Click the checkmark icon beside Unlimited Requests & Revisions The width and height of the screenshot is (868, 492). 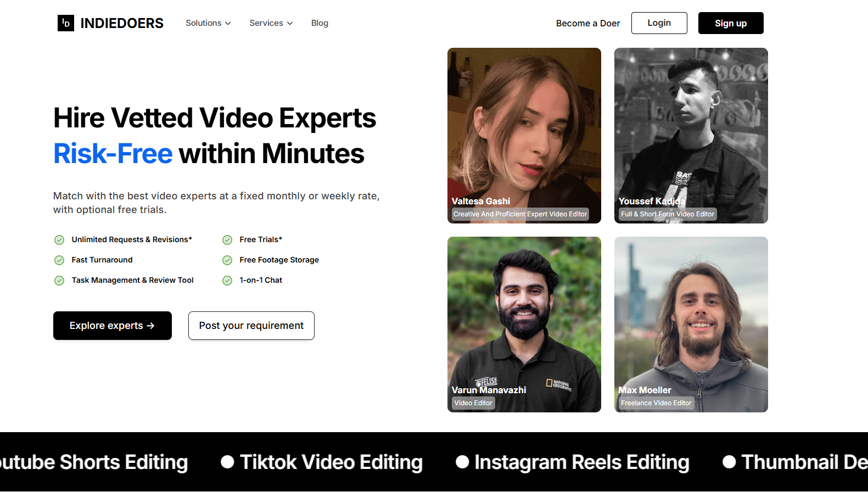pos(59,240)
